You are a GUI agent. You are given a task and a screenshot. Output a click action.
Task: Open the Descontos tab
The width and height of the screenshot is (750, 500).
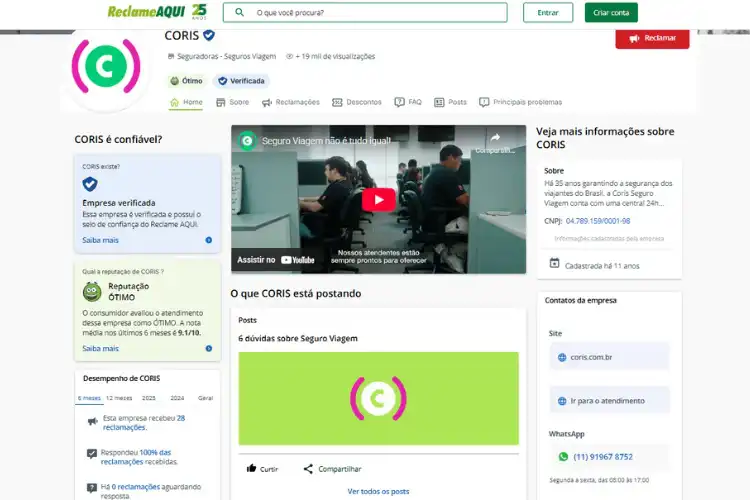[x=357, y=102]
